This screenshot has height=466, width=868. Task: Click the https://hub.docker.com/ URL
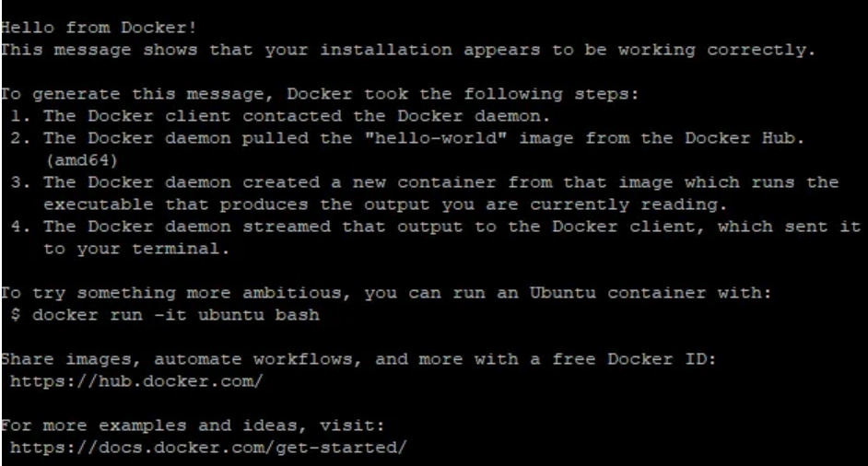pos(136,381)
